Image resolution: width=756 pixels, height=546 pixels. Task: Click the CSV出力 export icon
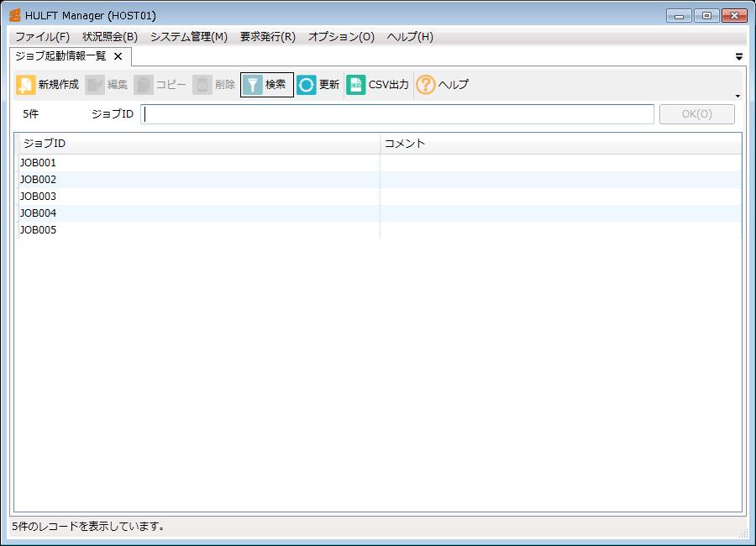(x=356, y=85)
